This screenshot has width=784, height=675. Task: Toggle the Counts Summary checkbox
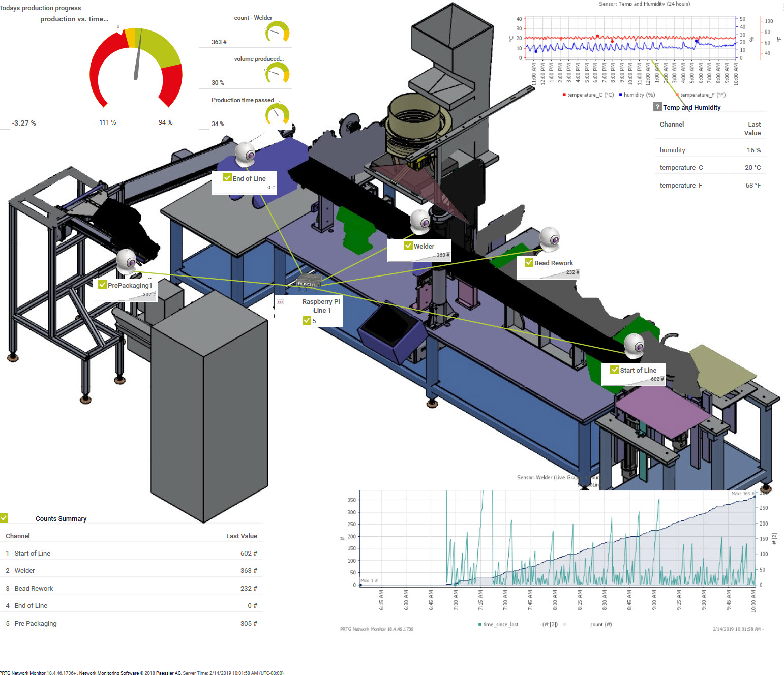[x=4, y=517]
